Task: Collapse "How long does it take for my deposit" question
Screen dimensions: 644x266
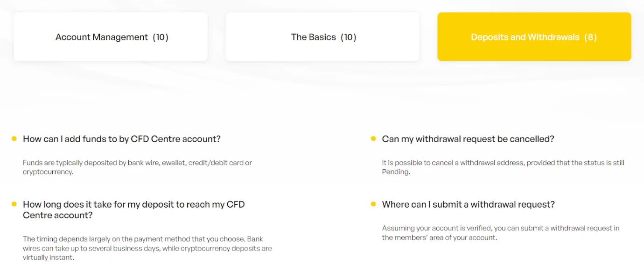Action: (x=134, y=210)
